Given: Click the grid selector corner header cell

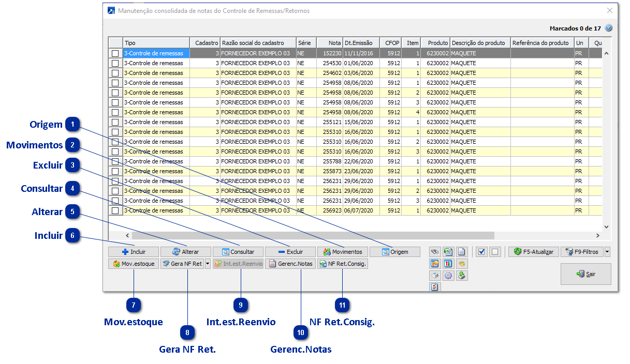Looking at the screenshot, I should 115,43.
